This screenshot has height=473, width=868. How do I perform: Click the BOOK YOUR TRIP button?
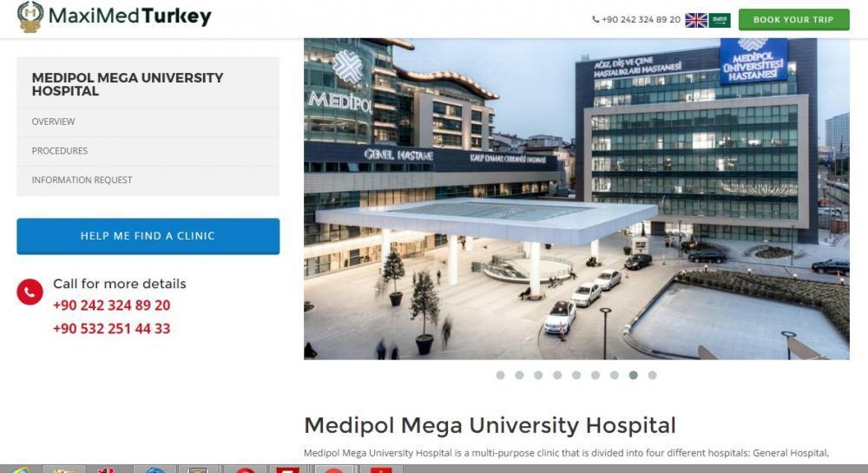(793, 19)
